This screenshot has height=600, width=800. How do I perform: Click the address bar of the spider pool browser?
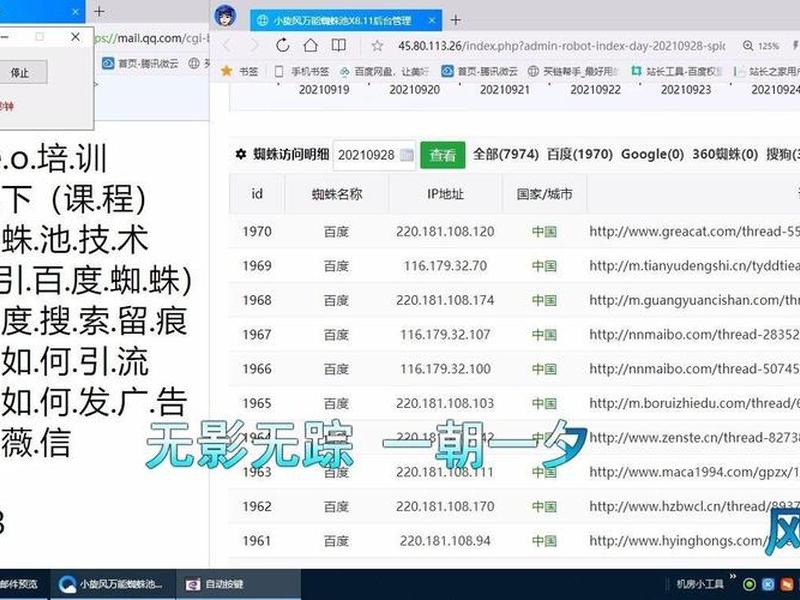click(x=561, y=46)
